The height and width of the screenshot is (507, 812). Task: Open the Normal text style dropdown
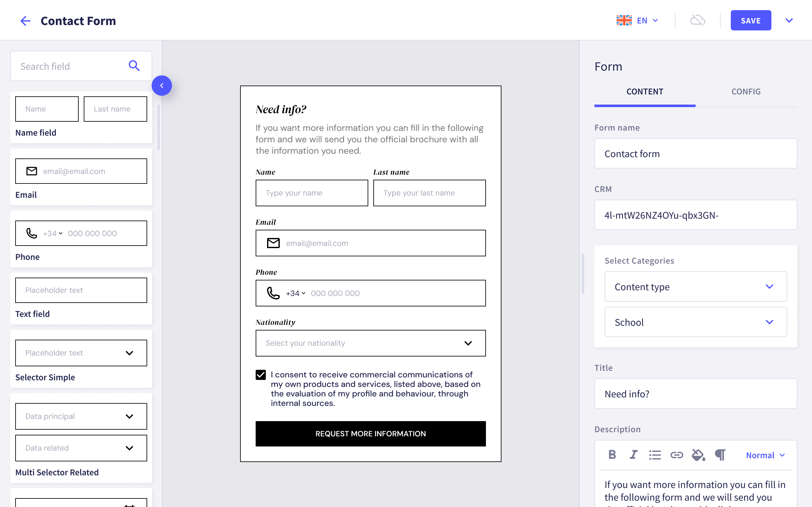point(765,455)
